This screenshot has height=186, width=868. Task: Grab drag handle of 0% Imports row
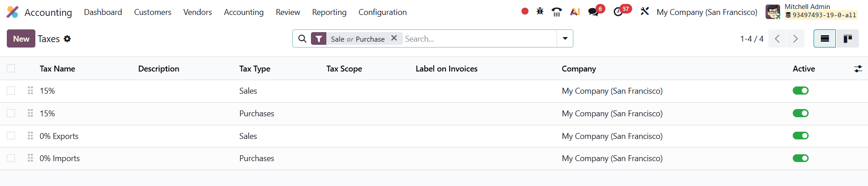pos(30,158)
